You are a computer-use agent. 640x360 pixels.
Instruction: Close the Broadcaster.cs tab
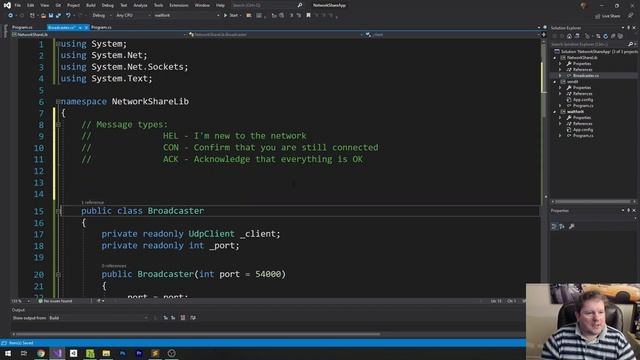pyautogui.click(x=86, y=27)
